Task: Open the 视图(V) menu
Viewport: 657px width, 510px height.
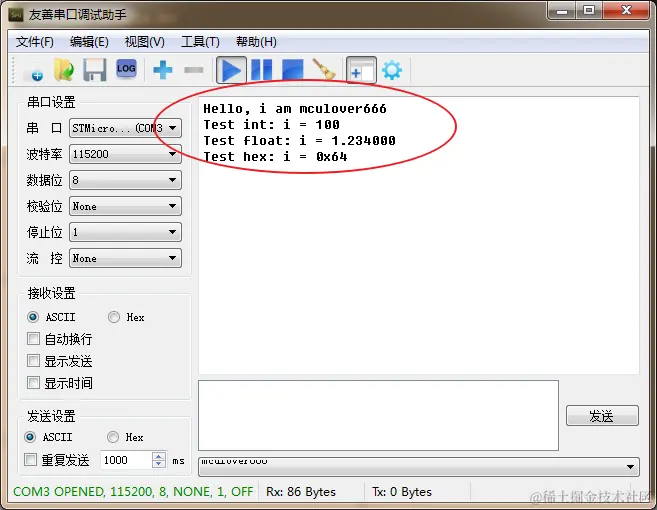Action: tap(145, 42)
